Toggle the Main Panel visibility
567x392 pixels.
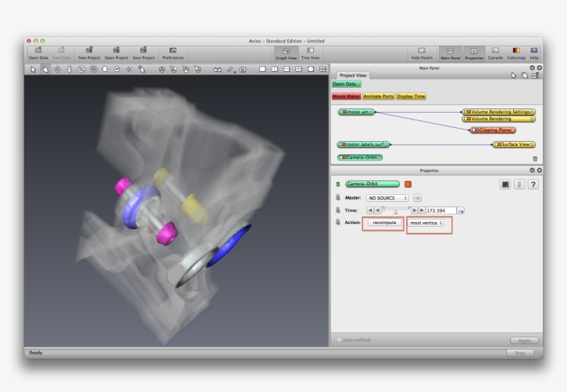pos(450,53)
